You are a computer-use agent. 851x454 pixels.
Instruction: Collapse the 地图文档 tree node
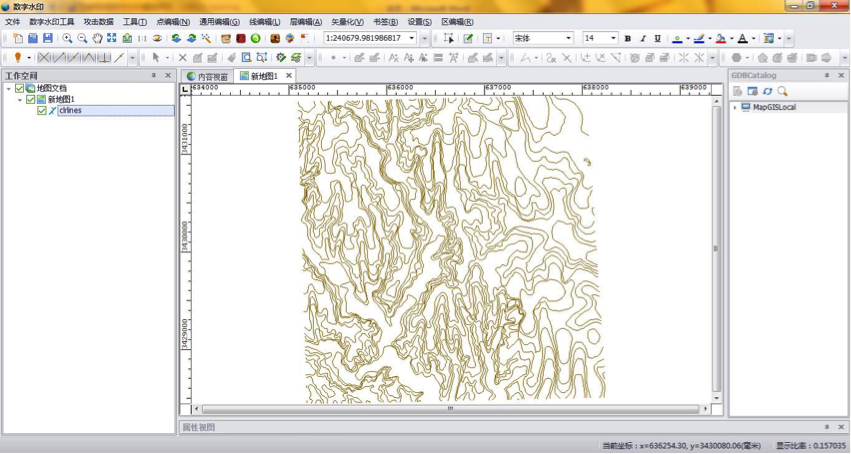point(9,88)
